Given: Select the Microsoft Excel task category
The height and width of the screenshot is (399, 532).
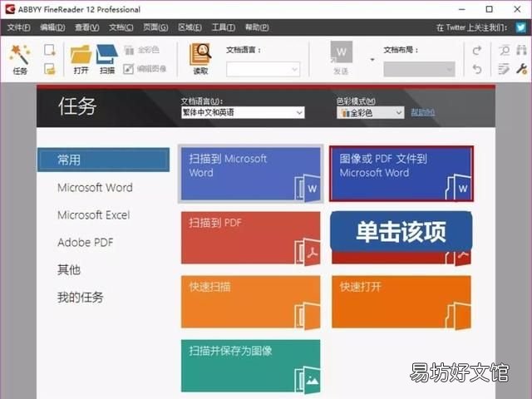Looking at the screenshot, I should click(x=94, y=215).
